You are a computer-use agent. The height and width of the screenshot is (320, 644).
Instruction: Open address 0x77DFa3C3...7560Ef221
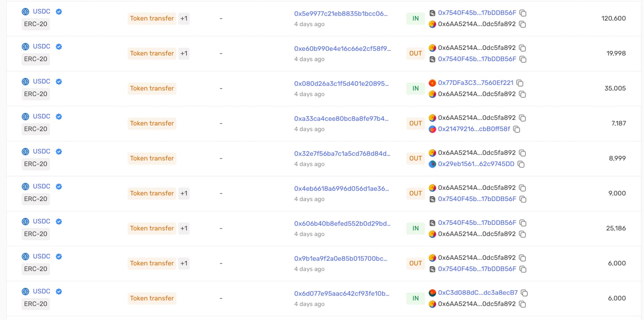pyautogui.click(x=475, y=82)
